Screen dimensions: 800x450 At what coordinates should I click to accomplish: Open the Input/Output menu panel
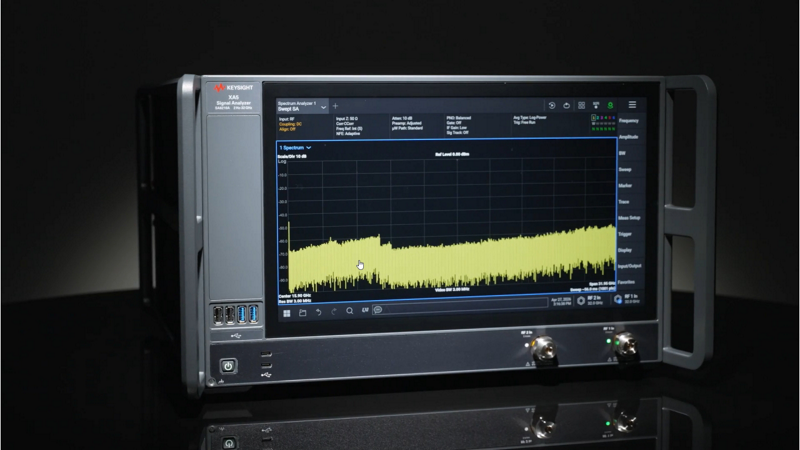[630, 266]
